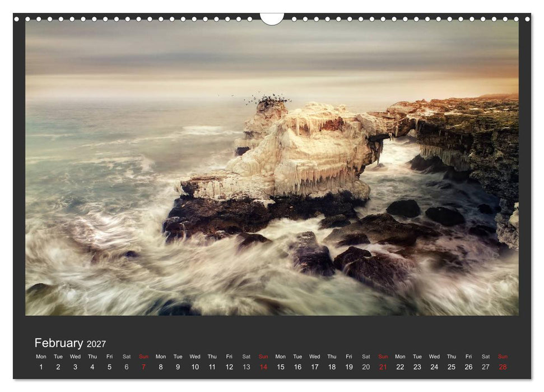Select date 24
544x392 pixels.
tap(434, 367)
